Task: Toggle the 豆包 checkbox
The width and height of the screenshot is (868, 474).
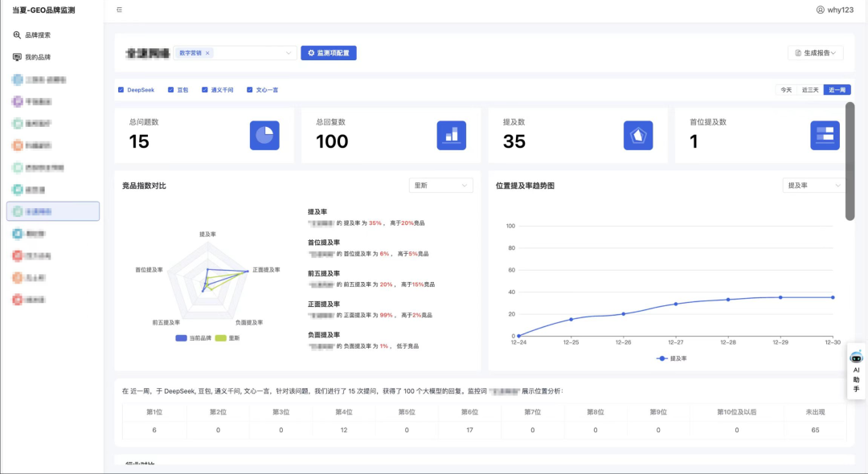Action: tap(171, 90)
